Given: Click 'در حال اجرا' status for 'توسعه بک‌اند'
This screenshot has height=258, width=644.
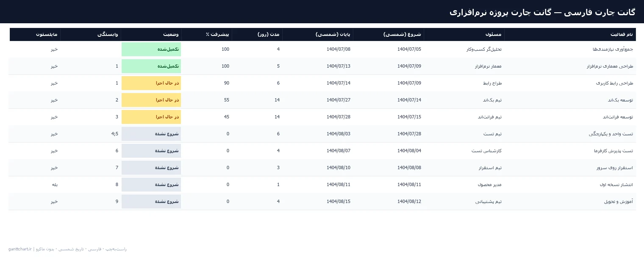Looking at the screenshot, I should point(151,100).
